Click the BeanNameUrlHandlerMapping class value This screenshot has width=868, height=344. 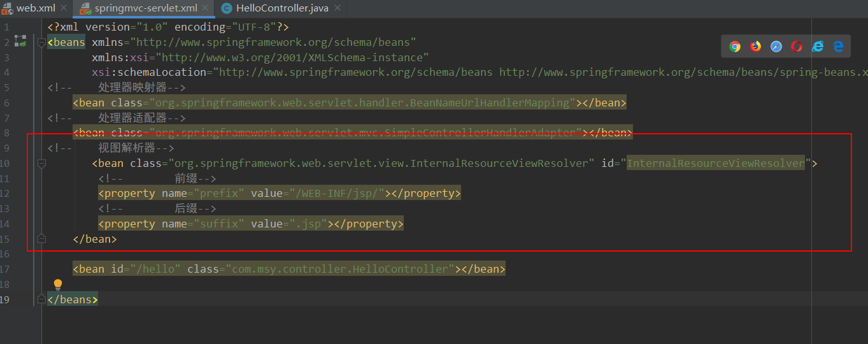click(x=362, y=103)
